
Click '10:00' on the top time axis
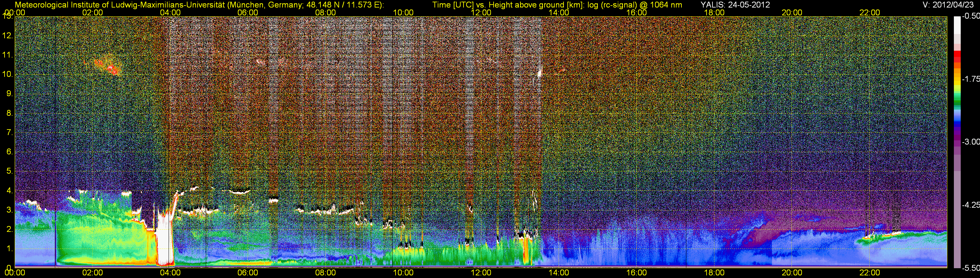[x=403, y=12]
